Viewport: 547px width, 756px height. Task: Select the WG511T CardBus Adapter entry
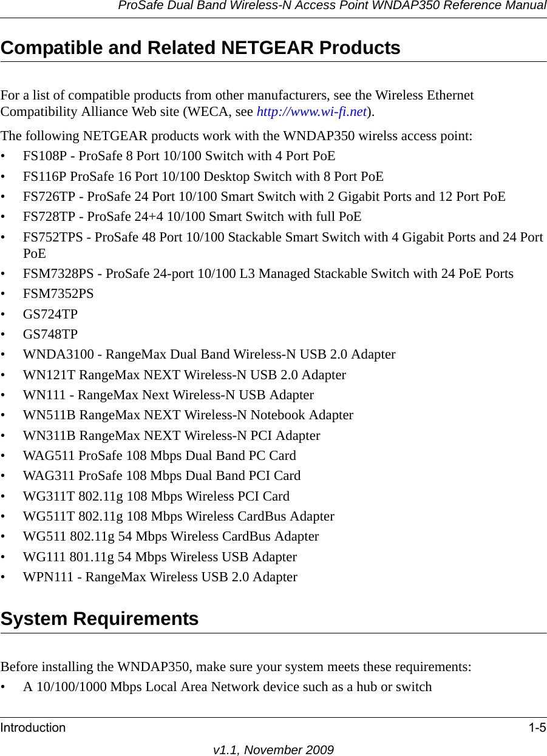(x=178, y=516)
